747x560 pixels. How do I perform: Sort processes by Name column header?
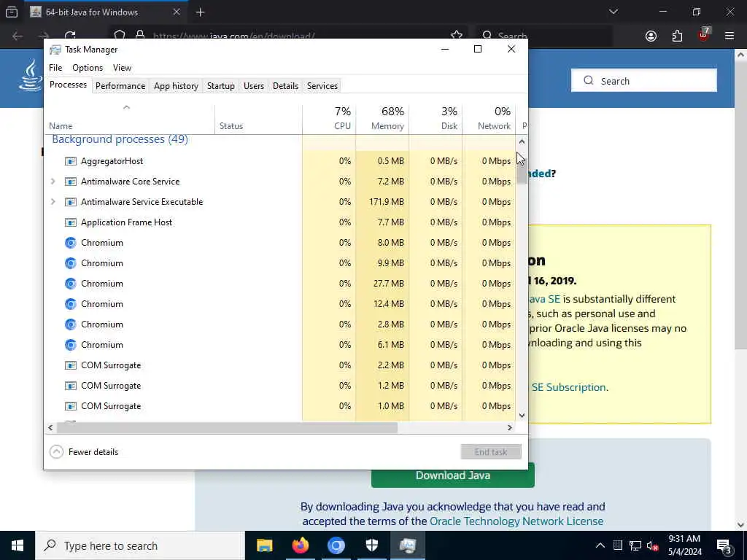pyautogui.click(x=129, y=119)
